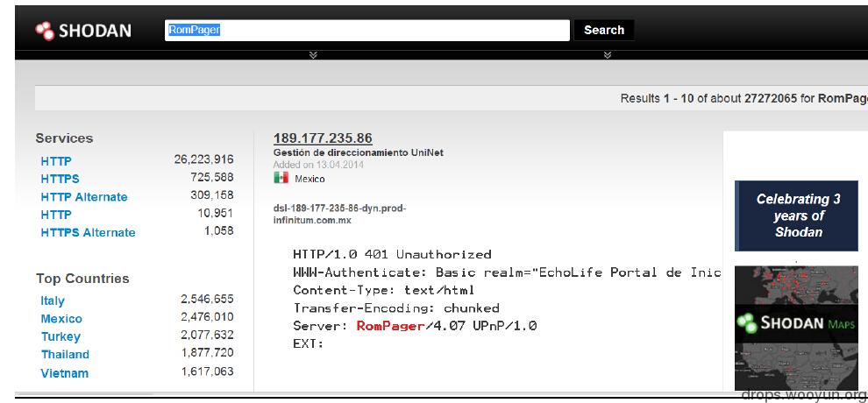Click the 2,077,632 Turkey count
The height and width of the screenshot is (403, 868).
(x=207, y=335)
